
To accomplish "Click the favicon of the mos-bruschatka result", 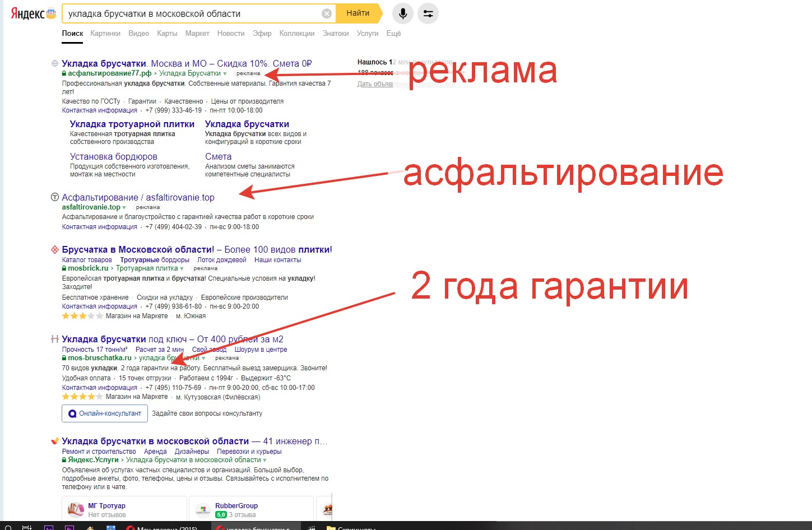I will click(x=55, y=339).
